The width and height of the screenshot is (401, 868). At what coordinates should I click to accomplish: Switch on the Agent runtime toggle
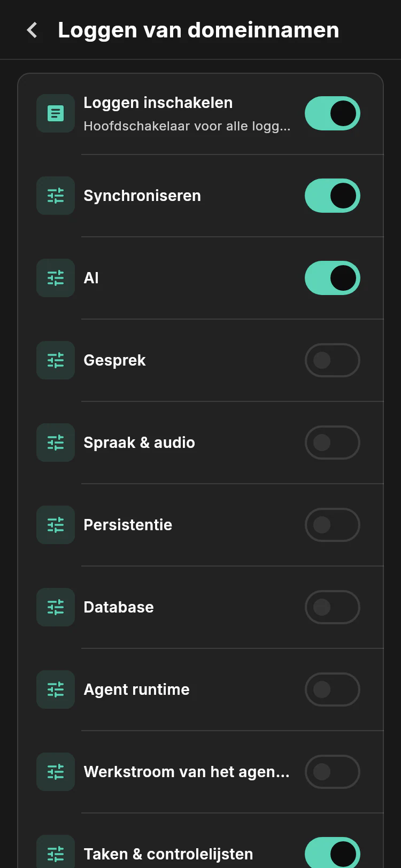pyautogui.click(x=333, y=689)
